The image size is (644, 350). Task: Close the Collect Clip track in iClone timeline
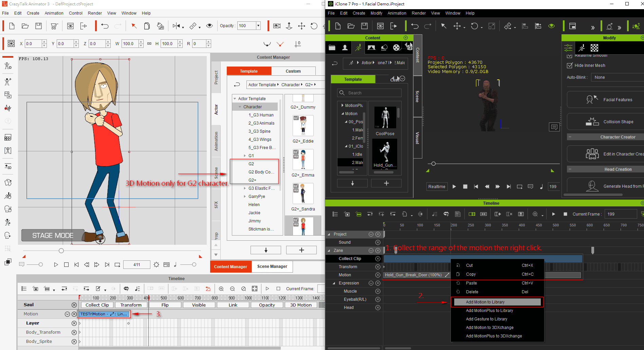point(378,259)
